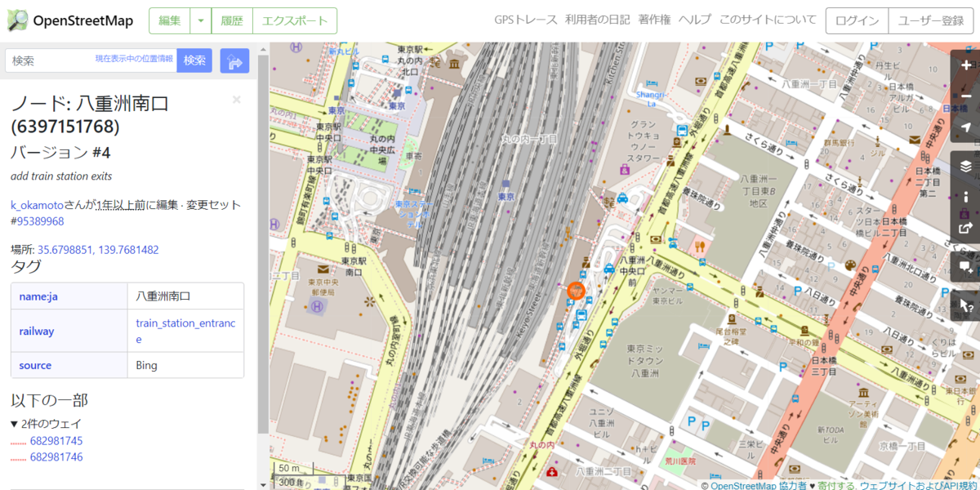Activate the query features tool
The width and height of the screenshot is (980, 490).
point(966,305)
